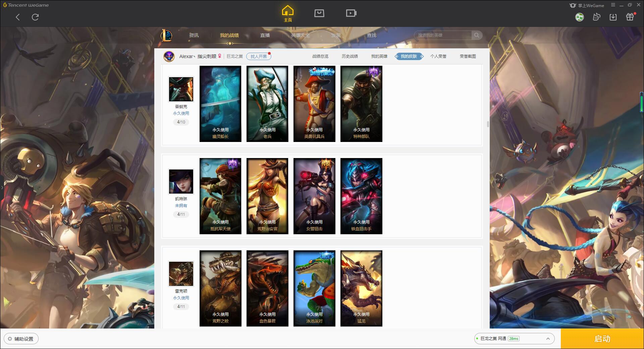The width and height of the screenshot is (644, 349).
Task: Open the friends chat icon beside avatar
Action: click(x=596, y=17)
